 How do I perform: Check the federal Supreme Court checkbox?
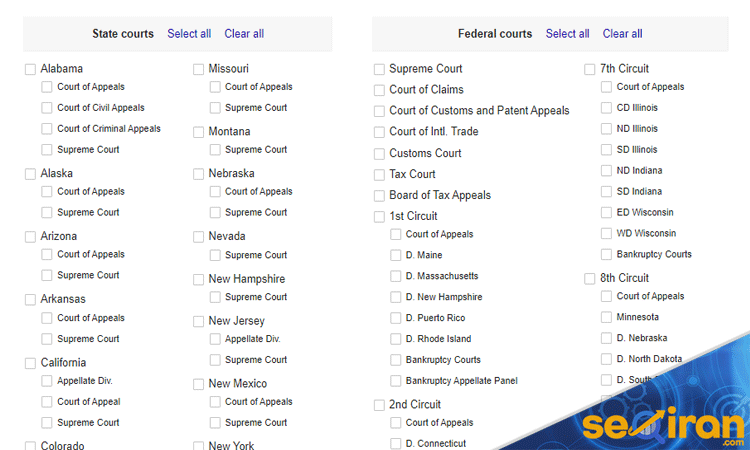coord(379,69)
